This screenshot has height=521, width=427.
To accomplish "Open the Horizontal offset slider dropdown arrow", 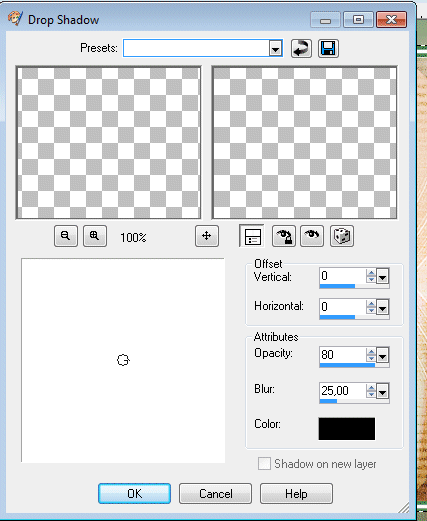I will [383, 307].
